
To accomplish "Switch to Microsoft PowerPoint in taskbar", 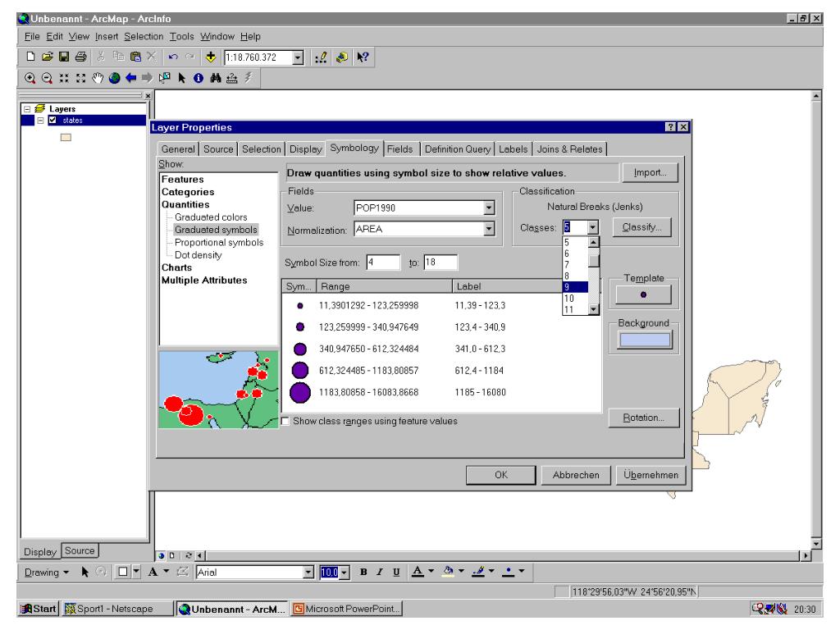I will 347,609.
